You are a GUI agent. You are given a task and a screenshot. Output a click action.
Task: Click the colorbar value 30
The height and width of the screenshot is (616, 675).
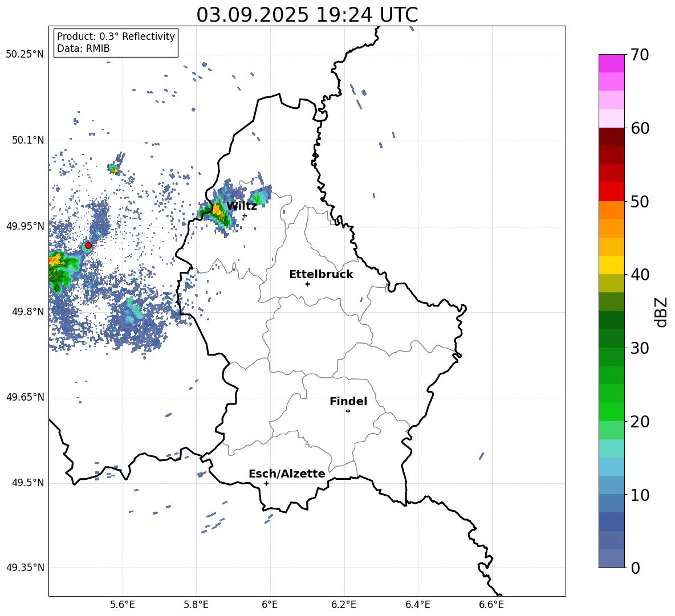pos(639,348)
